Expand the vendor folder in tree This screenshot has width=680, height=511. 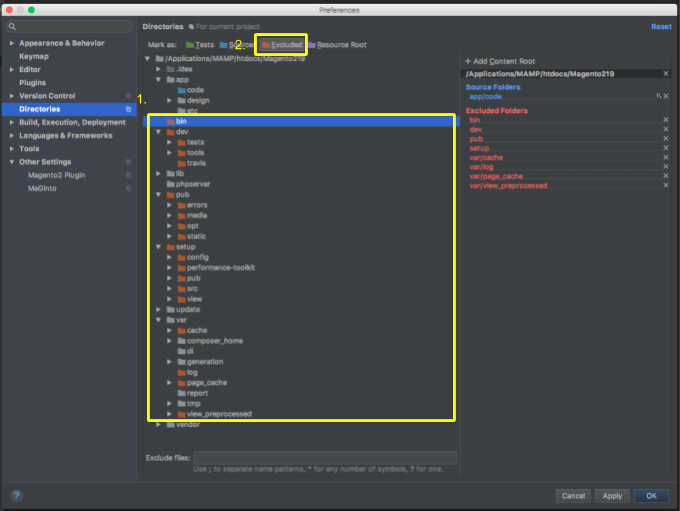[x=158, y=424]
